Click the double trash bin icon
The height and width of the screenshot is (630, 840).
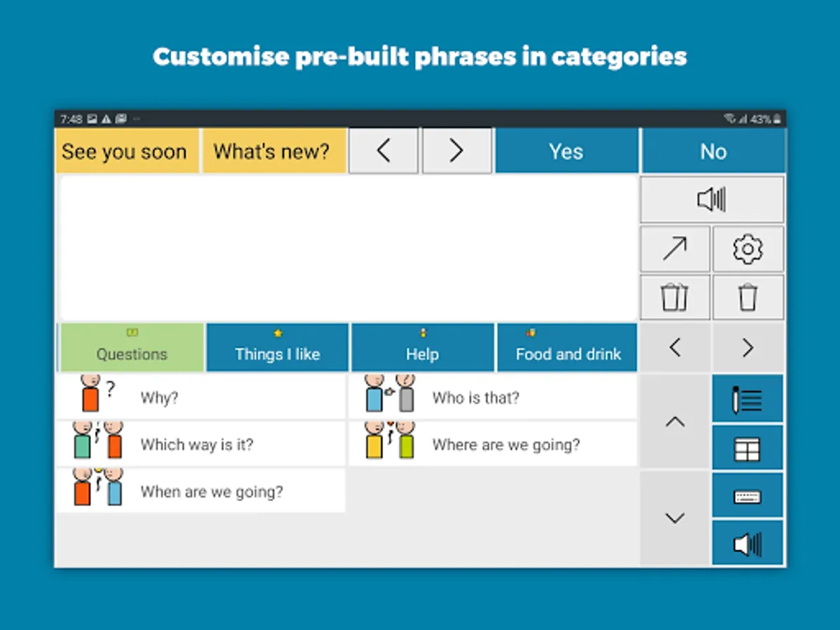coord(675,297)
